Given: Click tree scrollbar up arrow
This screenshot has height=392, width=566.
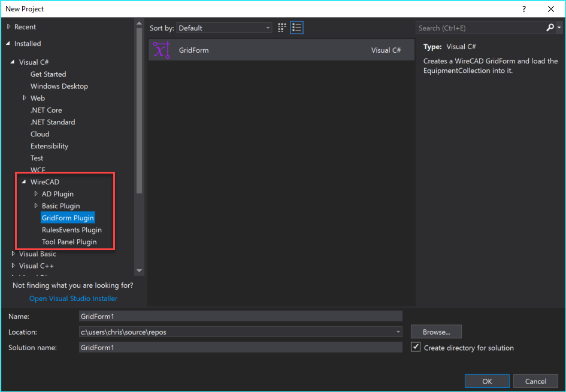Looking at the screenshot, I should click(140, 23).
